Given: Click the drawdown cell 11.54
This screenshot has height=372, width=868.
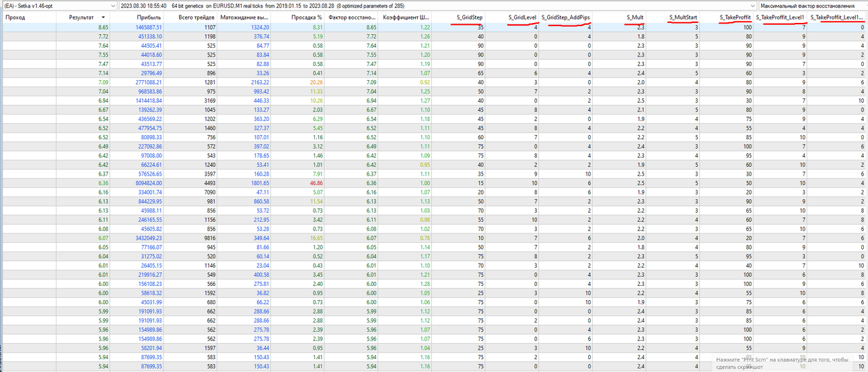Looking at the screenshot, I should point(315,200).
